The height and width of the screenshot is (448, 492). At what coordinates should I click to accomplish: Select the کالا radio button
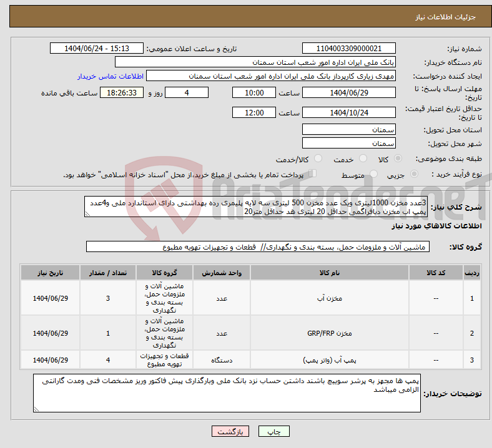(398, 158)
